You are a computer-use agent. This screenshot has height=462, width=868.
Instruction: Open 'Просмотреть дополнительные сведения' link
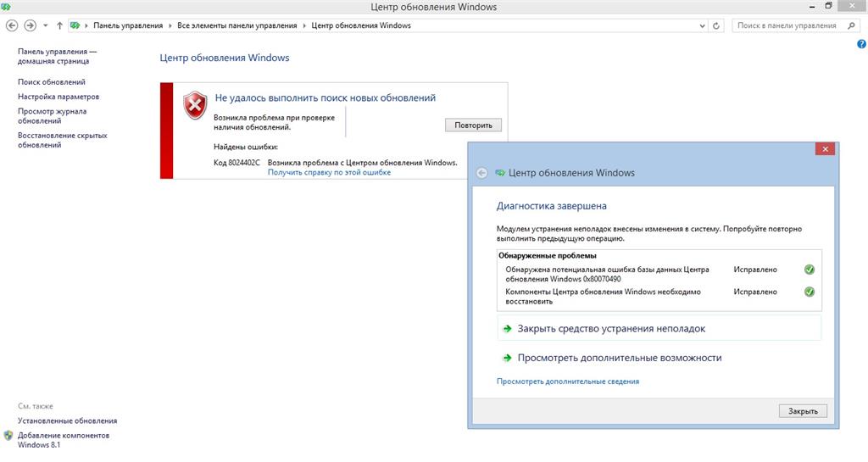pyautogui.click(x=567, y=381)
